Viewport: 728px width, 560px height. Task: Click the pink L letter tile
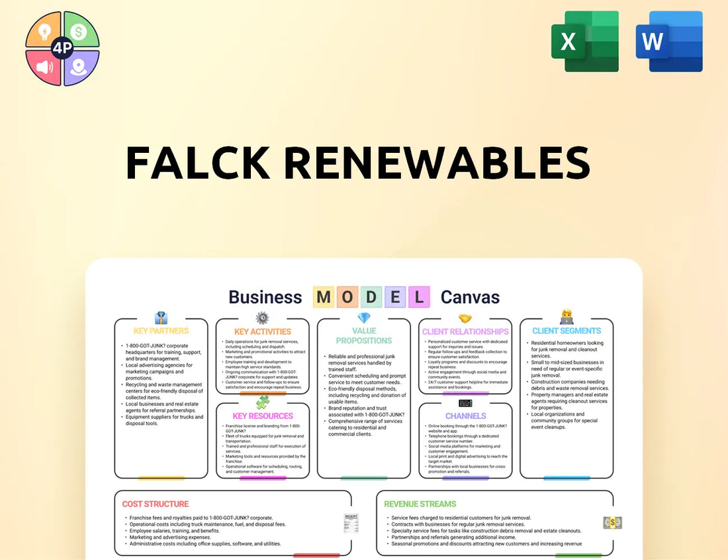click(419, 297)
